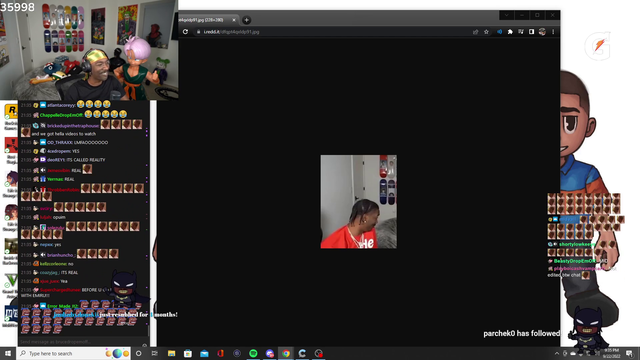
Task: Open the rightmost pinned taskbar app icon
Action: pos(318,353)
